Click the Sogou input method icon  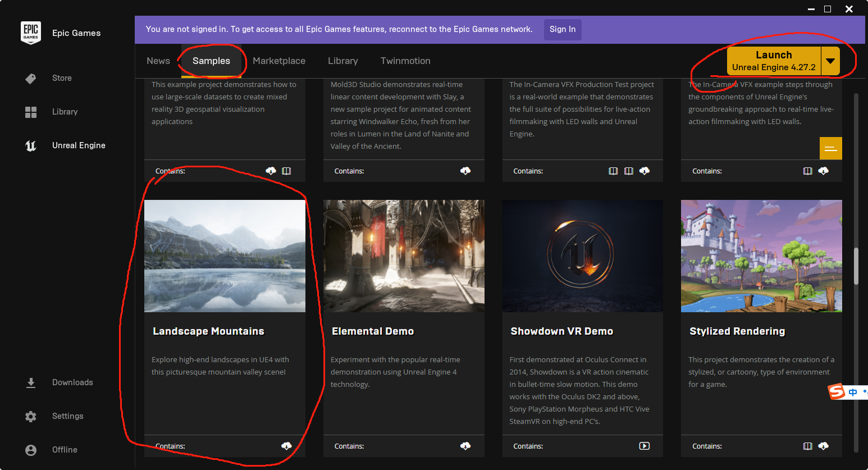pyautogui.click(x=837, y=391)
